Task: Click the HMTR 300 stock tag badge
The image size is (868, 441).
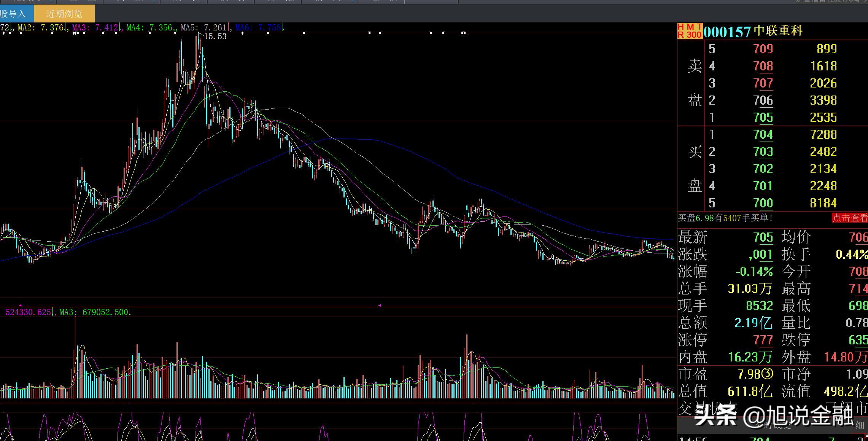Action: tap(690, 31)
